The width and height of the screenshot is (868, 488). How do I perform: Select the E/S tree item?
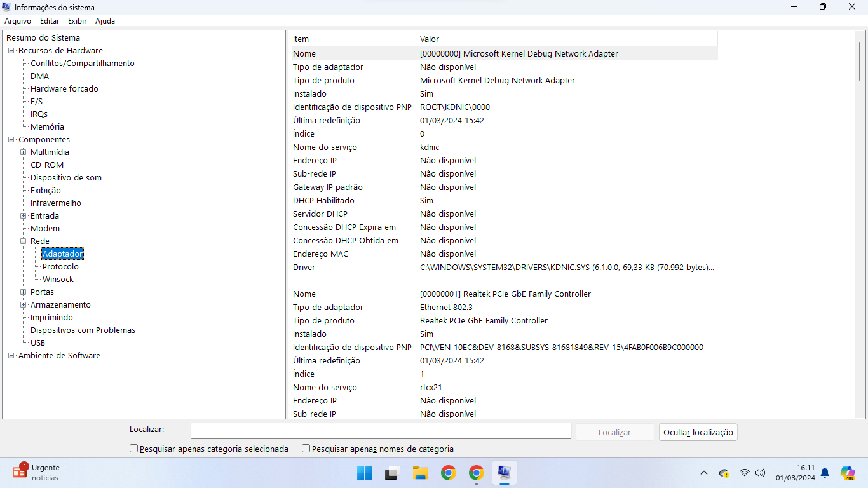[36, 102]
